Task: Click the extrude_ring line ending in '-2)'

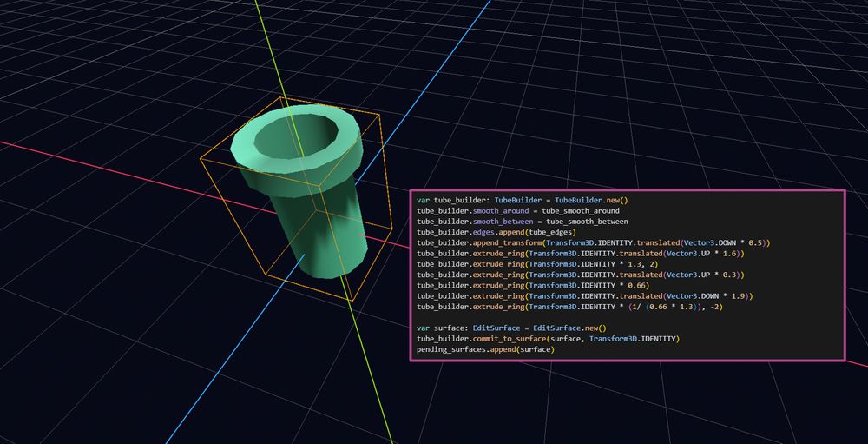Action: [570, 307]
